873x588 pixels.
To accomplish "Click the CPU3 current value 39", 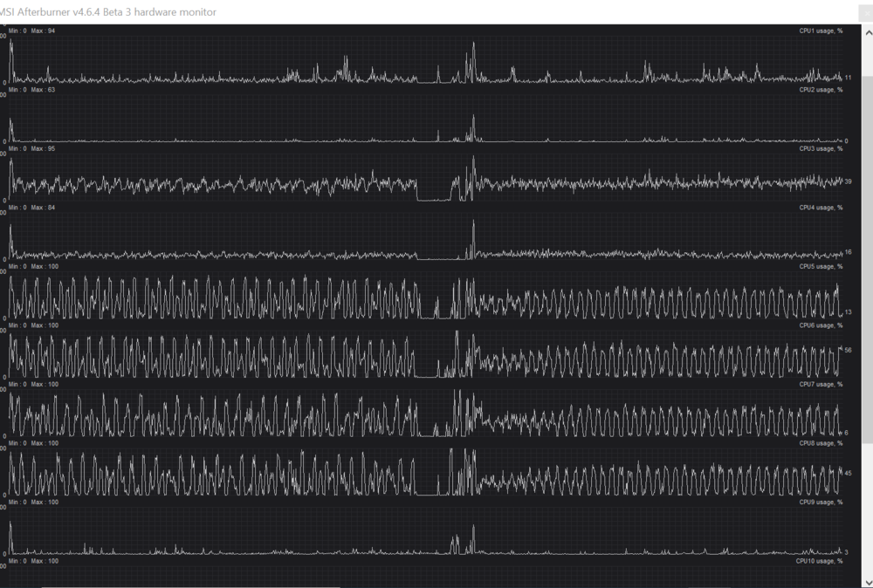I will point(848,182).
